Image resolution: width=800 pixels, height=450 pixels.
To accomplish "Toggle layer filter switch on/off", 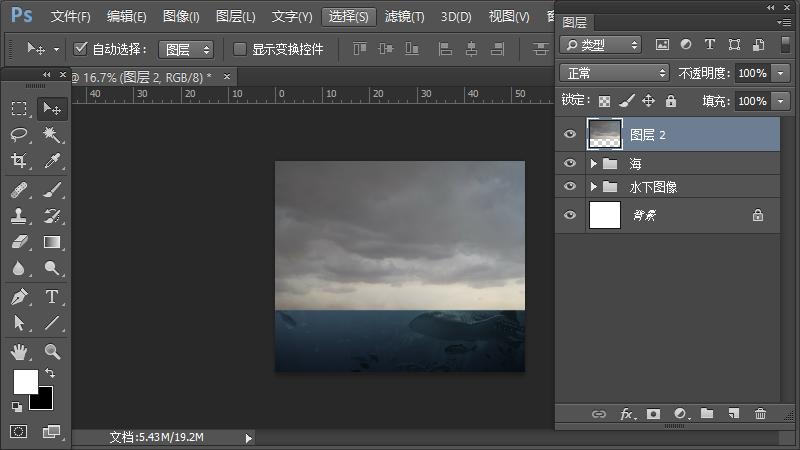I will tap(786, 44).
